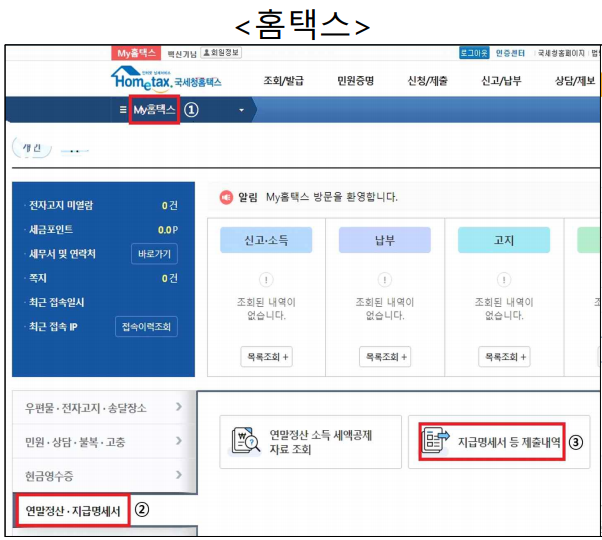Expand 우편물·전자고지·송달장소 chevron
This screenshot has height=540, width=602.
[179, 406]
